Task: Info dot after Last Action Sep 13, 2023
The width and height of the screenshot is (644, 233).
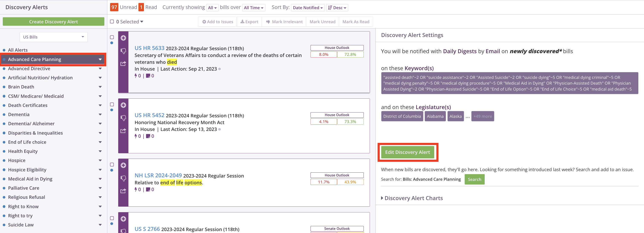Action: click(x=220, y=129)
